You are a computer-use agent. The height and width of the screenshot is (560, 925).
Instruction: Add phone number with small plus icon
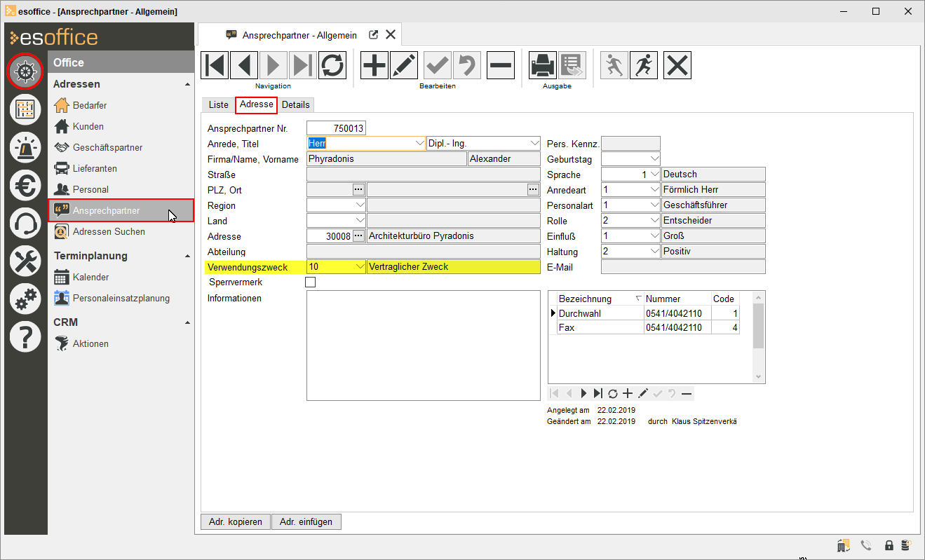[x=628, y=394]
